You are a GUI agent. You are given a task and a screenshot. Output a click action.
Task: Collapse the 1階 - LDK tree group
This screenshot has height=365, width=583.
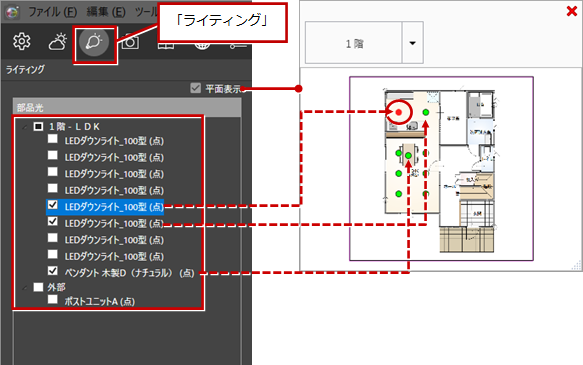pyautogui.click(x=25, y=127)
